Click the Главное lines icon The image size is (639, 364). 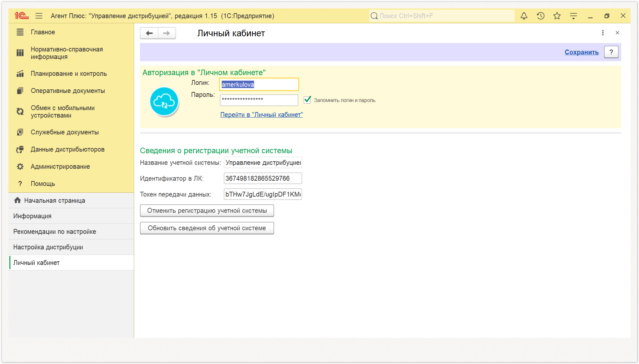pyautogui.click(x=20, y=32)
